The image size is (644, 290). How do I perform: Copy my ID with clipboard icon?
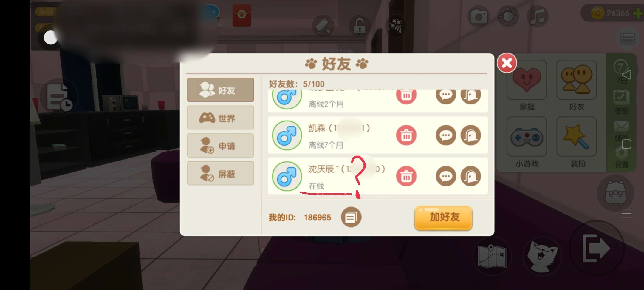pyautogui.click(x=351, y=217)
